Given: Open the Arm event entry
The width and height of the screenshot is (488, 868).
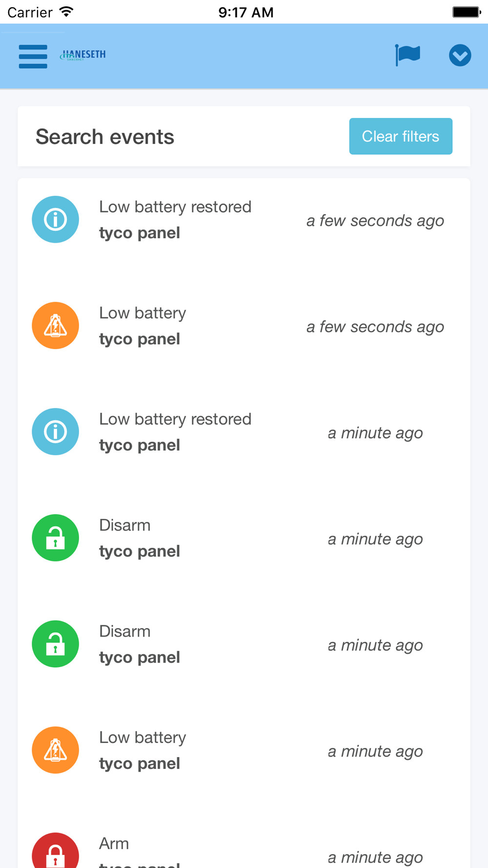Looking at the screenshot, I should click(114, 844).
